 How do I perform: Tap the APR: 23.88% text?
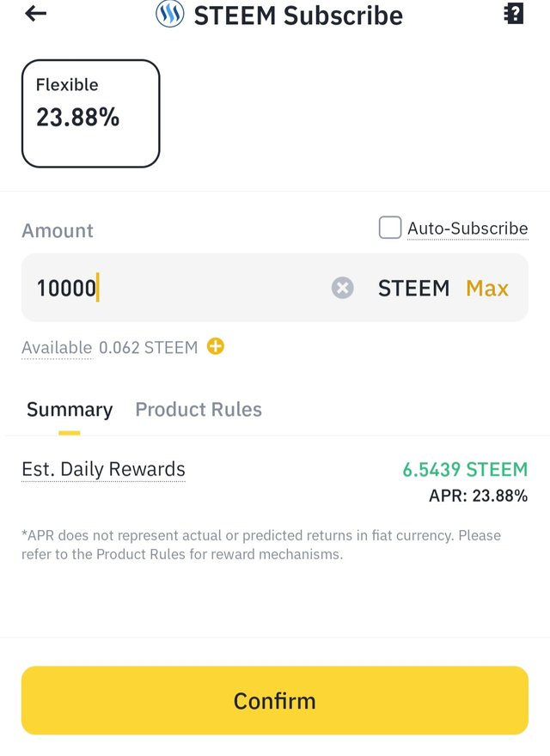coord(478,496)
